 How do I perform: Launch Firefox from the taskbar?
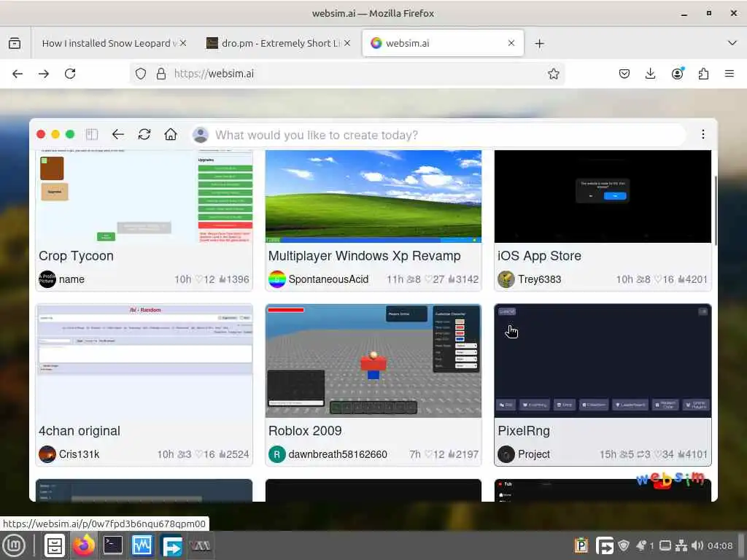pyautogui.click(x=84, y=545)
